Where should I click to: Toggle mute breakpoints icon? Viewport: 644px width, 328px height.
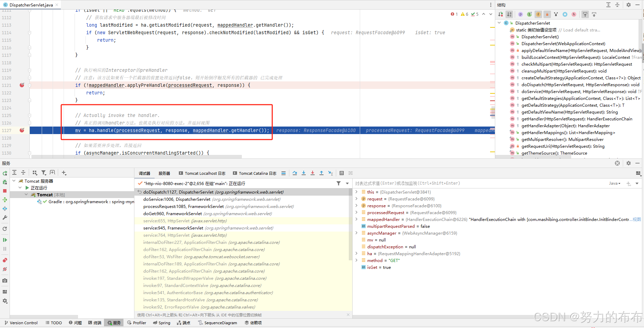(5, 269)
